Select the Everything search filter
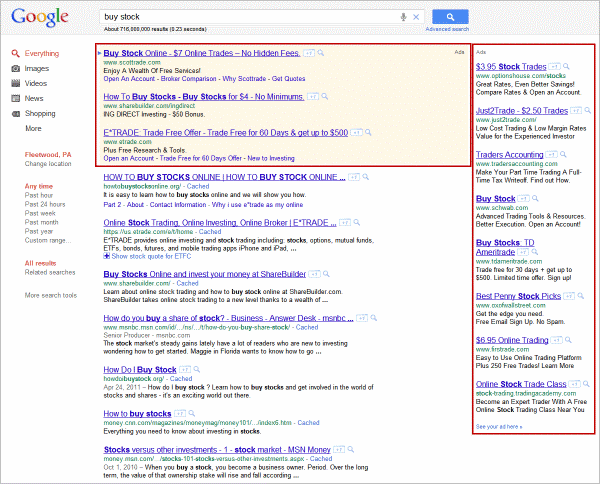The width and height of the screenshot is (600, 484). coord(42,54)
